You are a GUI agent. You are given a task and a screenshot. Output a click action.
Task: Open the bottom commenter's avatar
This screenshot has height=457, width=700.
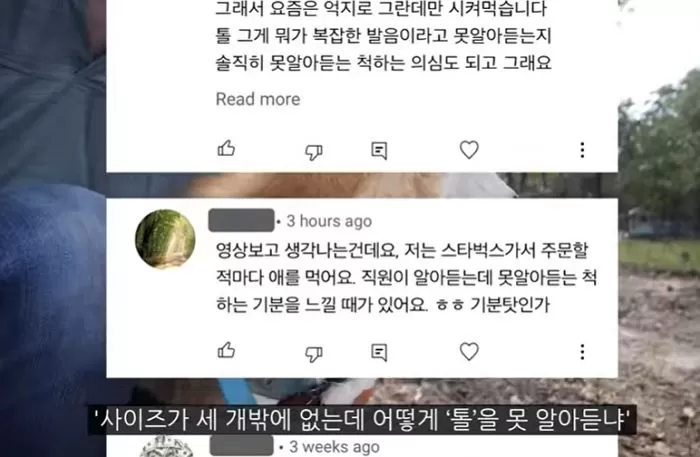click(x=165, y=447)
